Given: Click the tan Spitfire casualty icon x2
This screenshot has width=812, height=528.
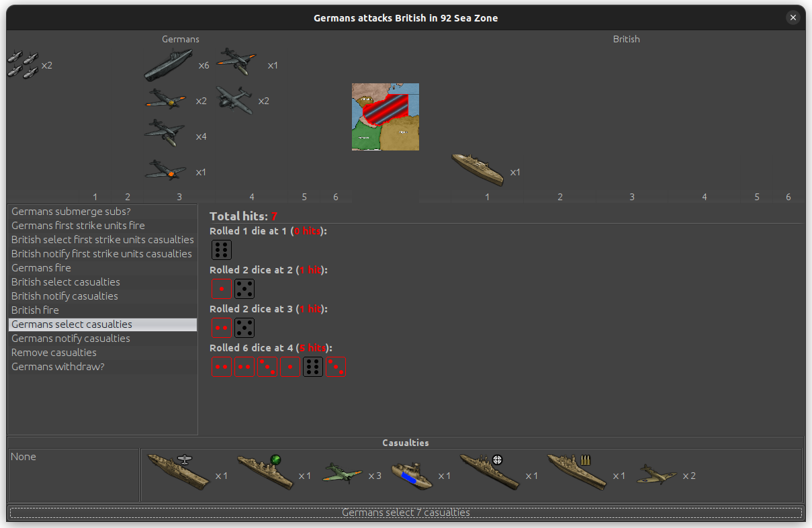Looking at the screenshot, I should coord(657,474).
